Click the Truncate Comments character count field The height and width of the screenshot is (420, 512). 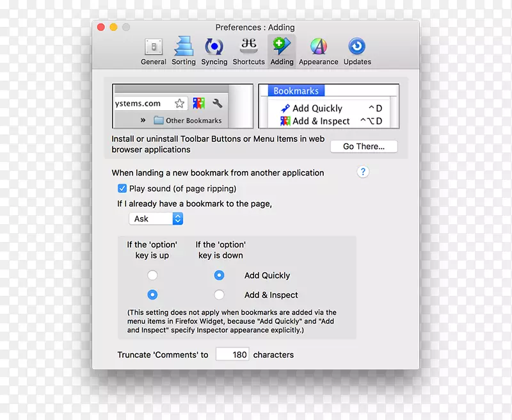pyautogui.click(x=232, y=354)
